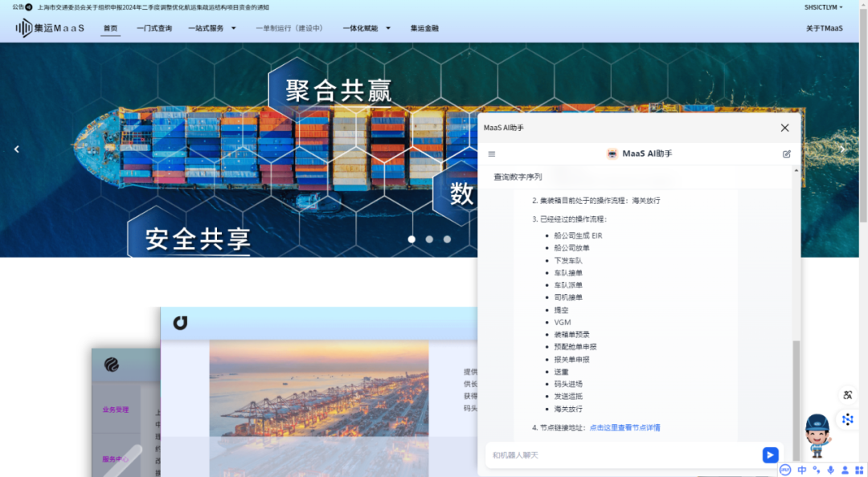Screen dimensions: 868x477
Task: Open the MaaS AI assistant hamburger menu
Action: click(491, 153)
